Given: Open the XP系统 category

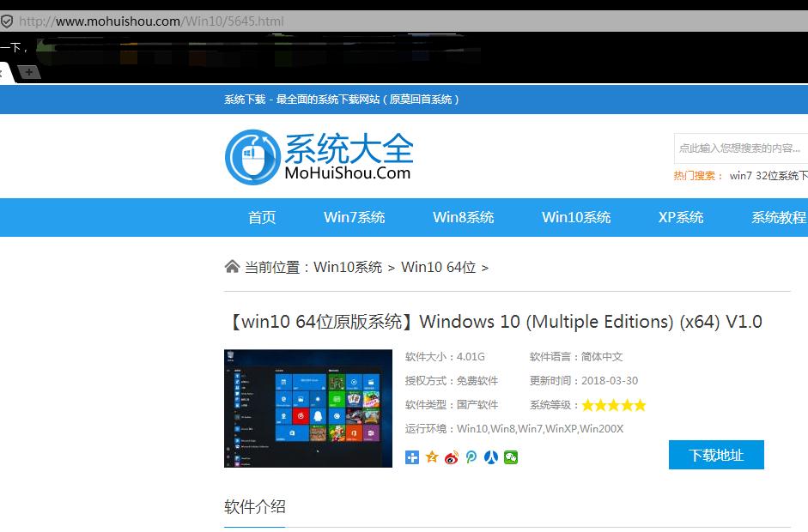Looking at the screenshot, I should coord(680,217).
